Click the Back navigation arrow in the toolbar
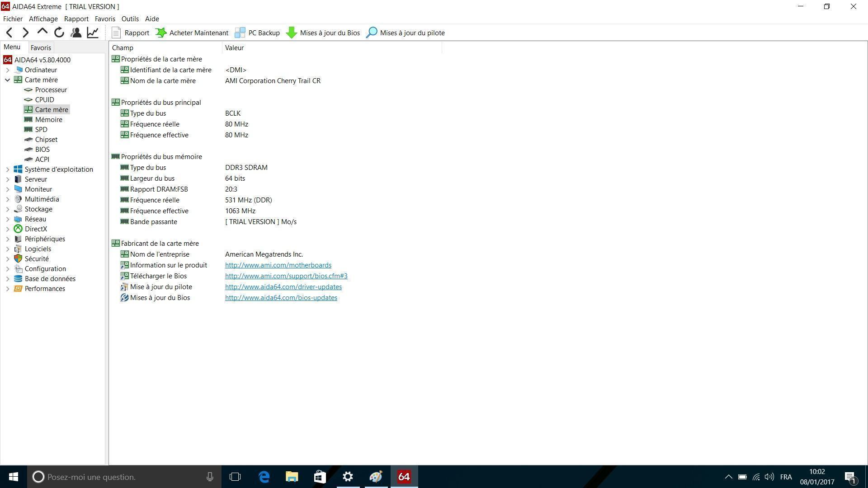This screenshot has height=488, width=868. pos(9,33)
